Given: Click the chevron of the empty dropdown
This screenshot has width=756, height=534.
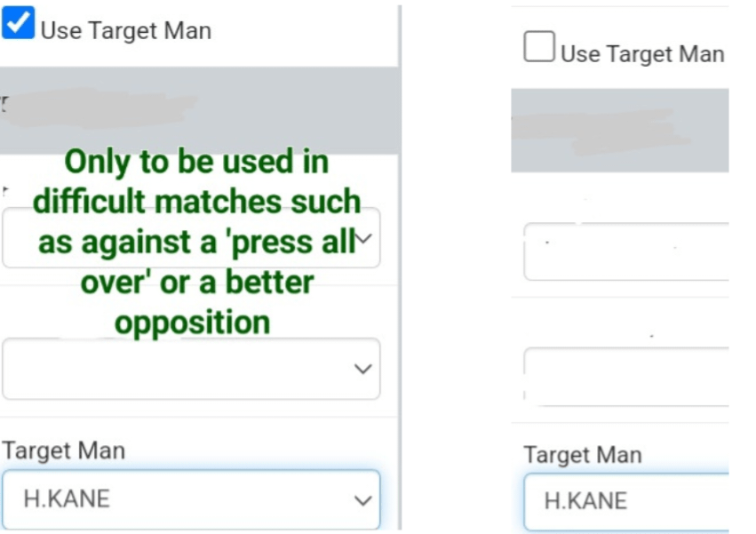Looking at the screenshot, I should point(362,369).
